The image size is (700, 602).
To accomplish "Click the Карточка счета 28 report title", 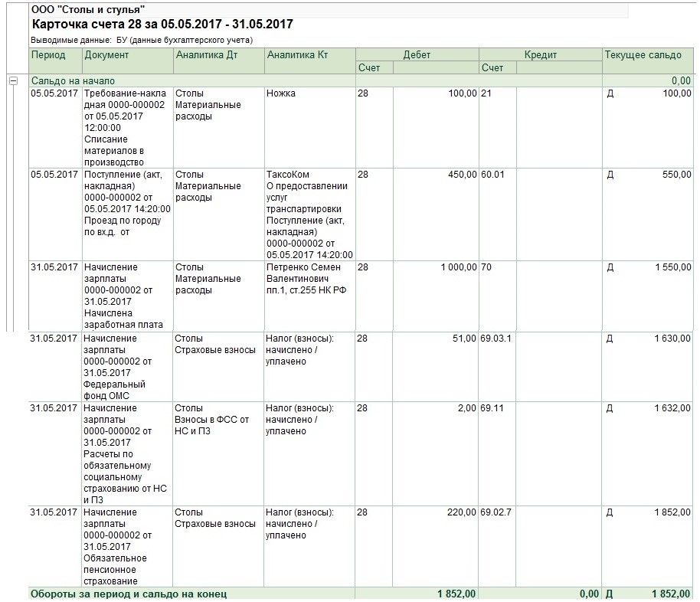I will [x=162, y=24].
